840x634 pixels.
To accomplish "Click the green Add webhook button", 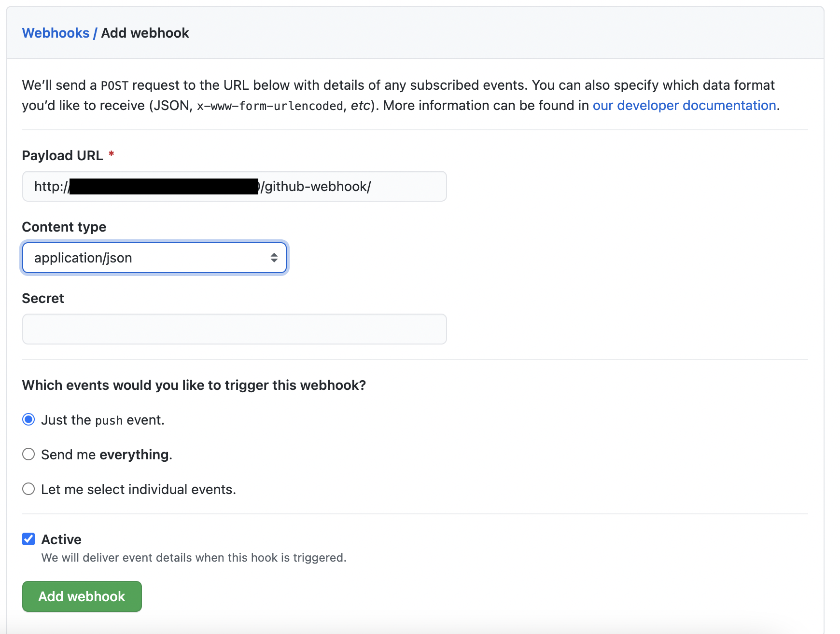I will coord(82,596).
